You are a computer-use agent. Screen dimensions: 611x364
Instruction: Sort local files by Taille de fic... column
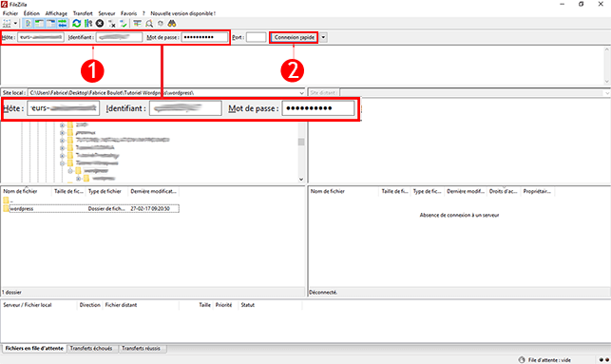coord(68,191)
